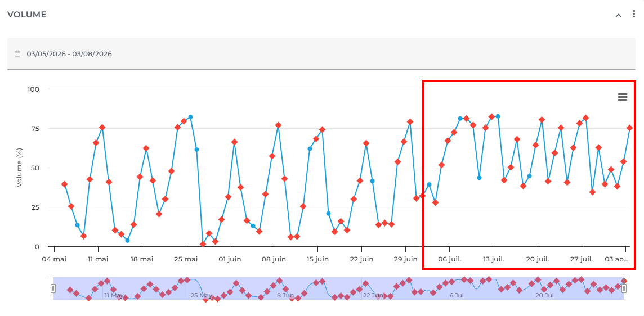Click '6 Jul' label in the navigator

tap(457, 295)
